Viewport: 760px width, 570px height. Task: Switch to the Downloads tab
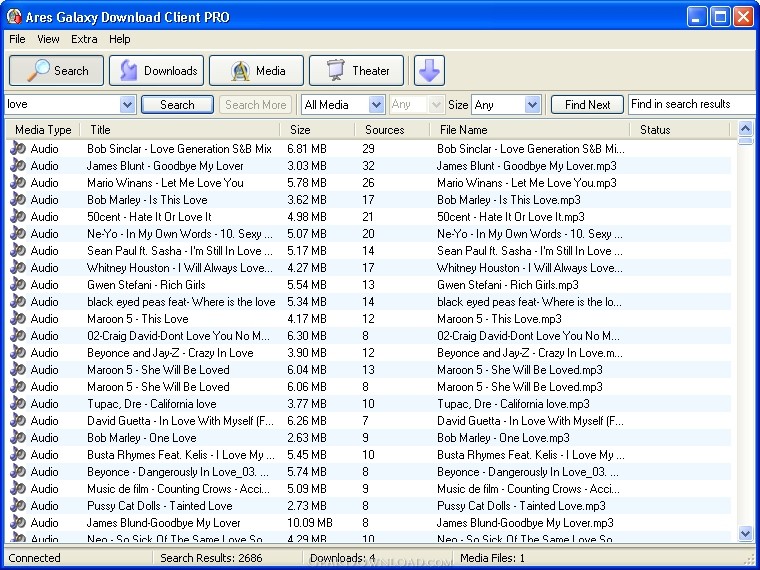[156, 70]
